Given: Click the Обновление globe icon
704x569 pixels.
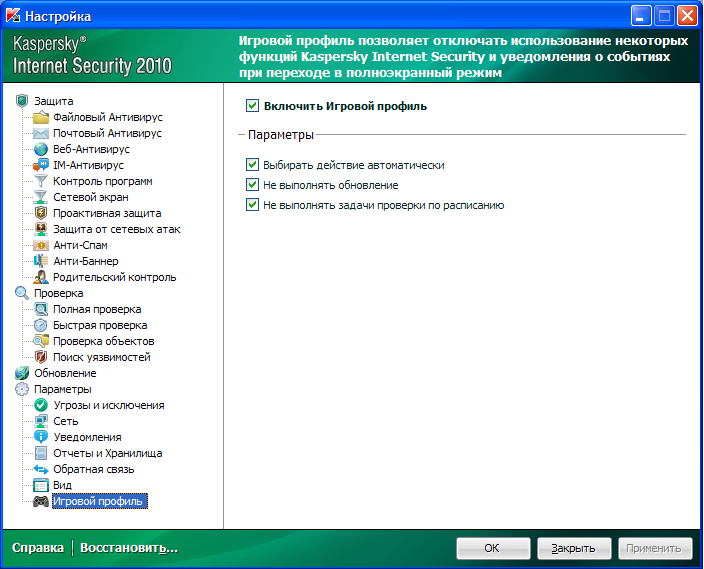Looking at the screenshot, I should coord(22,373).
